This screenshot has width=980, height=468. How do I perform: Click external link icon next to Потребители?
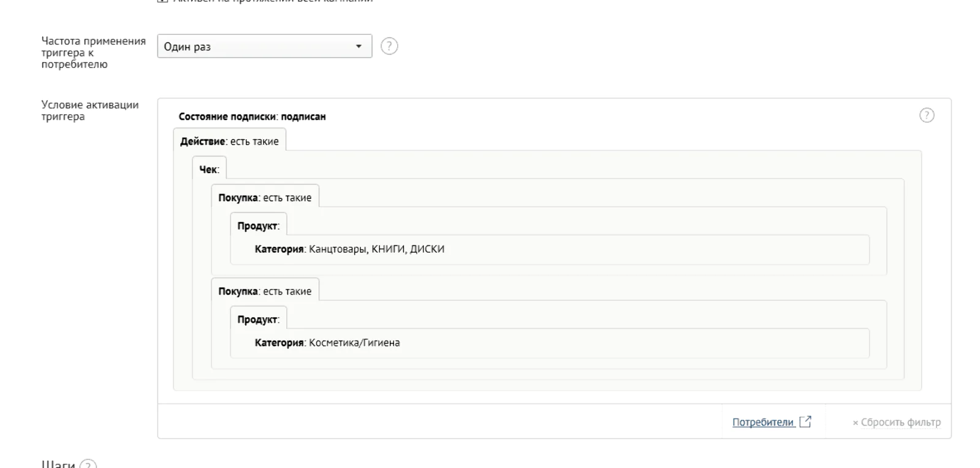pyautogui.click(x=805, y=421)
